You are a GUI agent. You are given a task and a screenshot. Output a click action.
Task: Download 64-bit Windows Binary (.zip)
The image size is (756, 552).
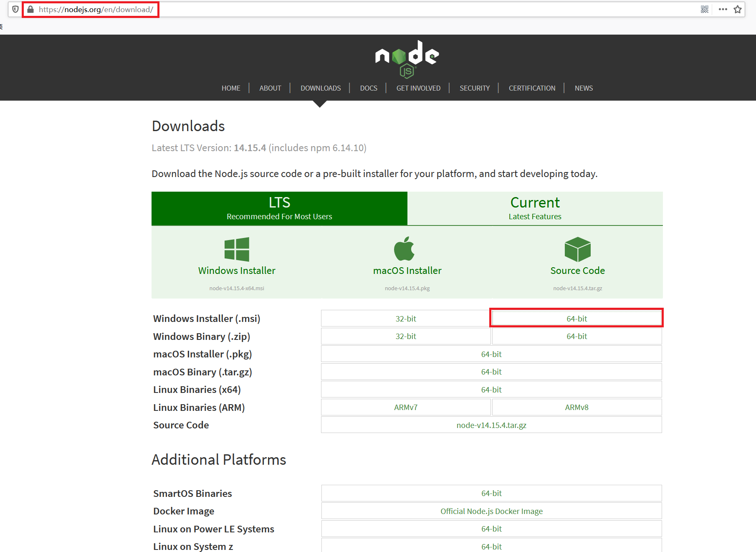(577, 336)
